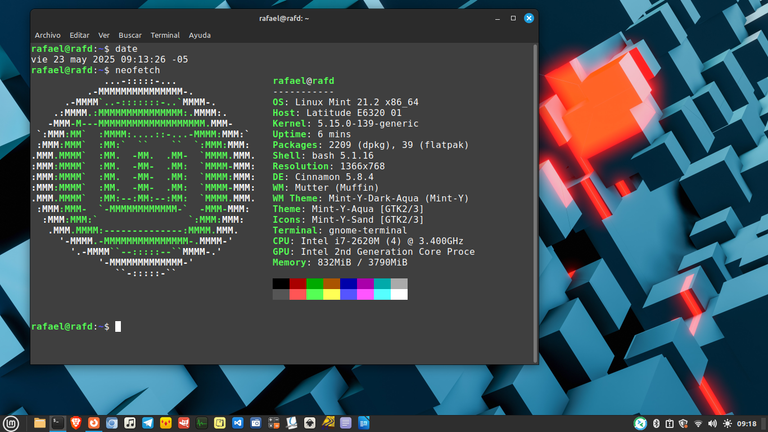Launch Visual Studio Code from taskbar
Screen dimensions: 768x432
[x=238, y=423]
